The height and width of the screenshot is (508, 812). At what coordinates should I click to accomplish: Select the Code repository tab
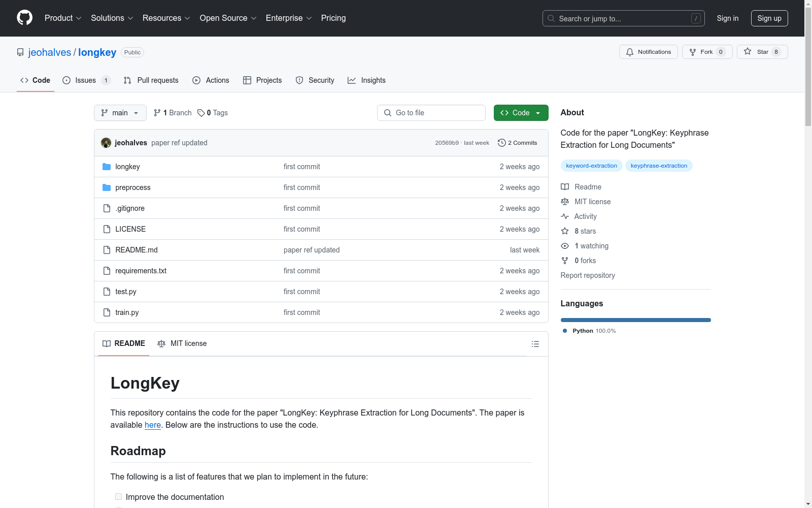36,80
